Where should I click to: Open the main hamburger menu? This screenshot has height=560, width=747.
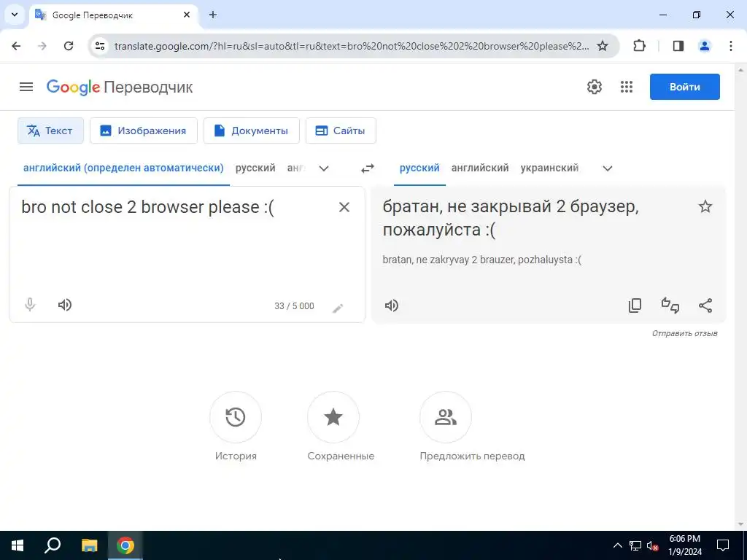coord(26,87)
